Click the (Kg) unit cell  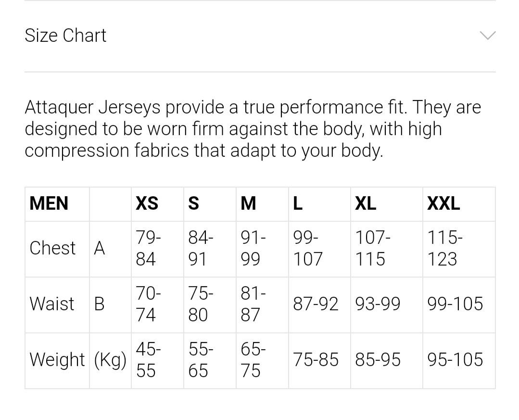click(110, 360)
